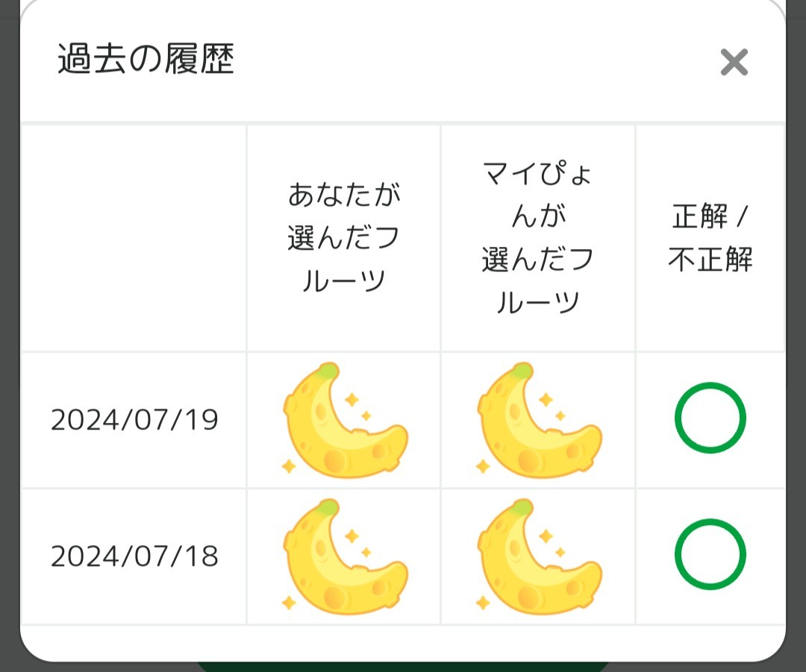Click your banana pick for 2024/07/19
Viewport: 806px width, 672px height.
tap(345, 421)
